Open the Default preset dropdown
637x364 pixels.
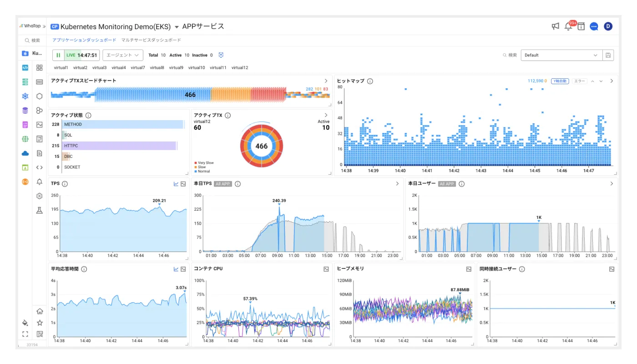561,55
